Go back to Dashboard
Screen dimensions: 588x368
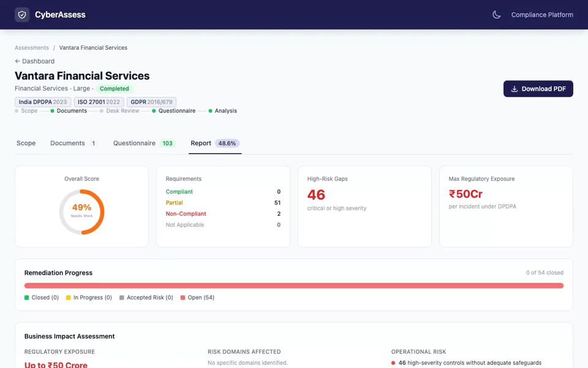click(x=34, y=61)
